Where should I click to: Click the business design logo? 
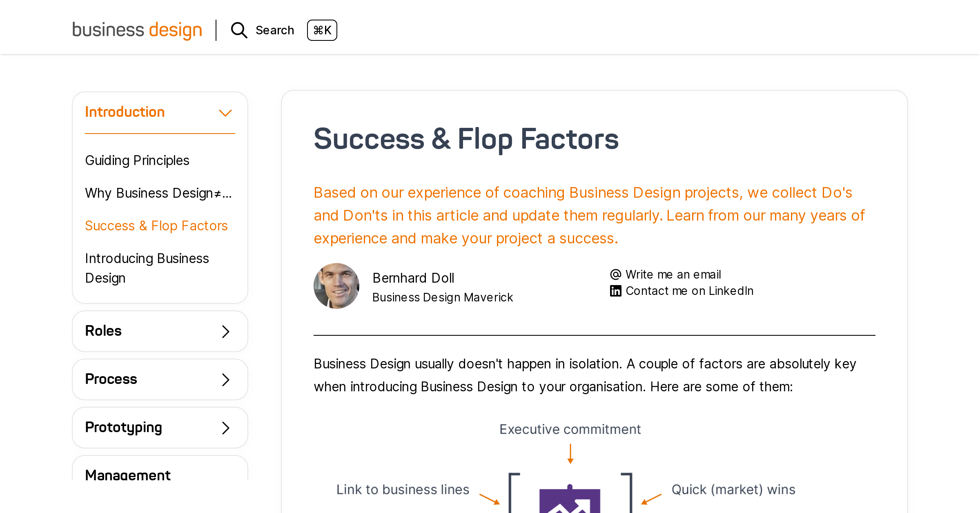137,30
